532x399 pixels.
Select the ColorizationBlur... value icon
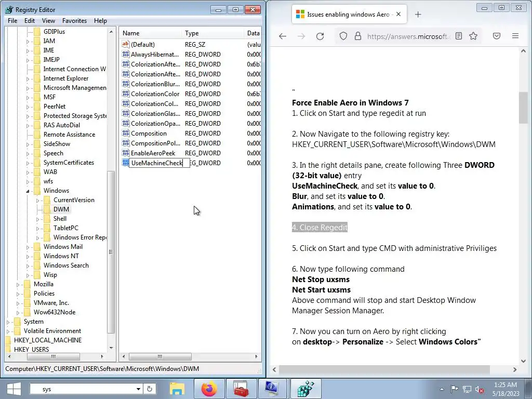(x=126, y=84)
